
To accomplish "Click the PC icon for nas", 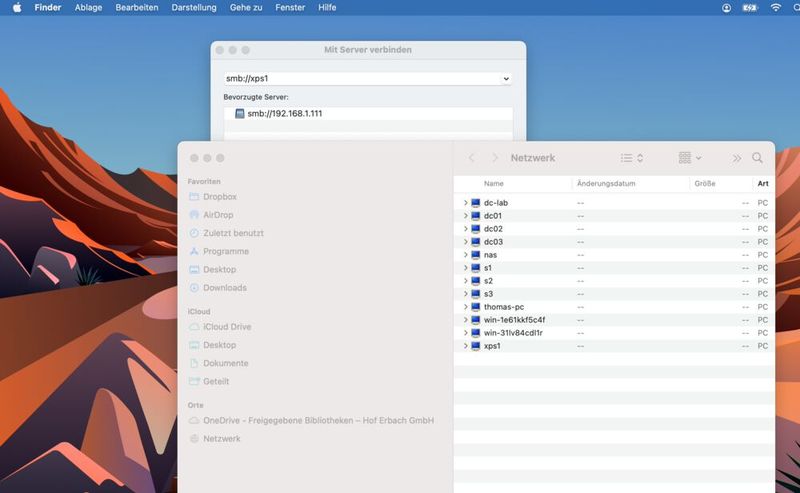I will click(x=476, y=255).
